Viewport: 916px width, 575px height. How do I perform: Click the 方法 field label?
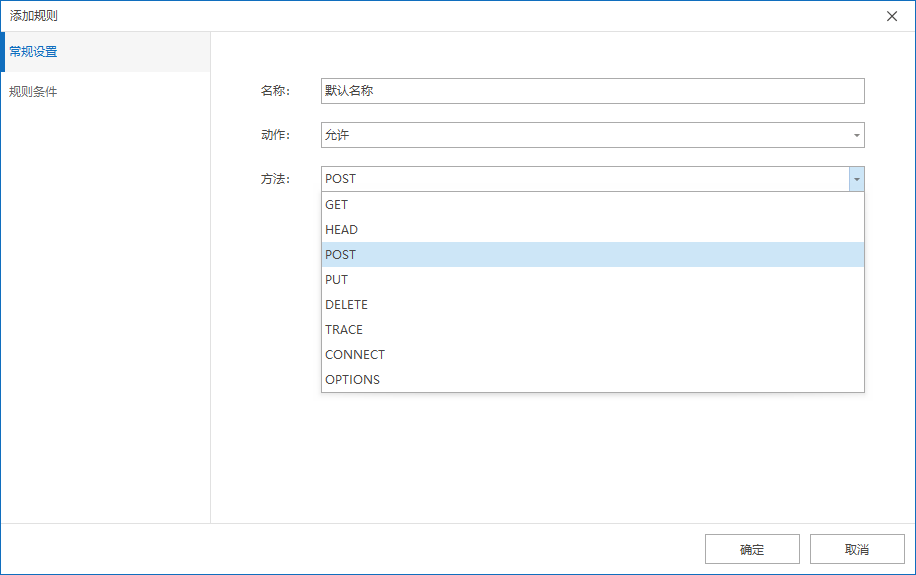pos(274,179)
